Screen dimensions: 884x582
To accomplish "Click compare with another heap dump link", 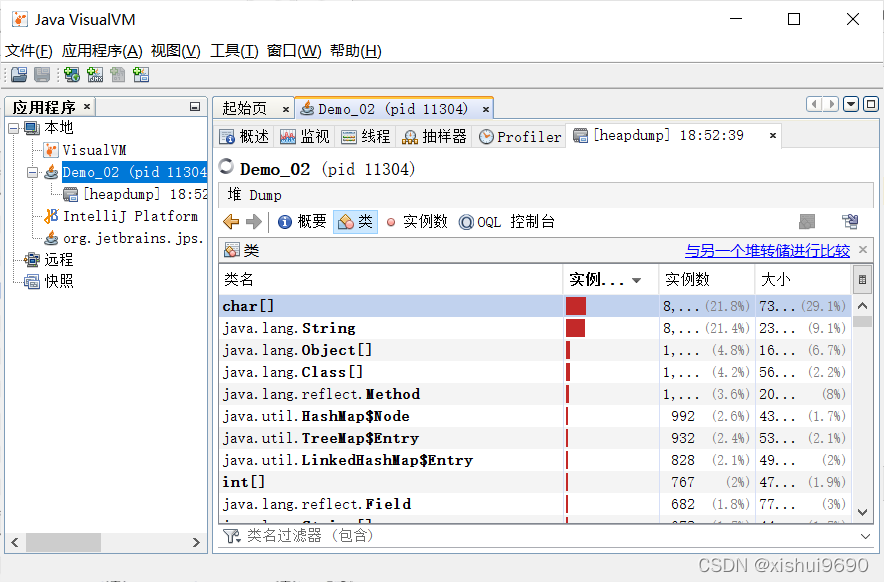I will (767, 250).
